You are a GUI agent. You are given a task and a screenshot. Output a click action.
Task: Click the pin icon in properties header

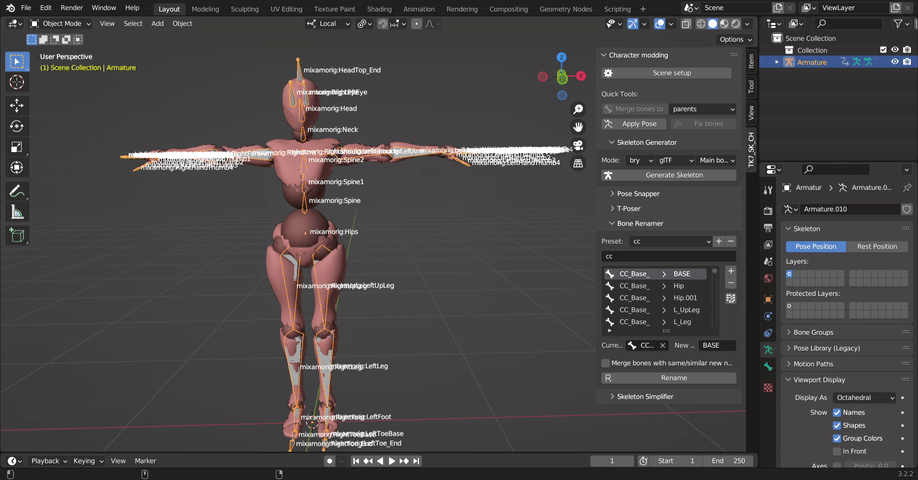tap(907, 188)
